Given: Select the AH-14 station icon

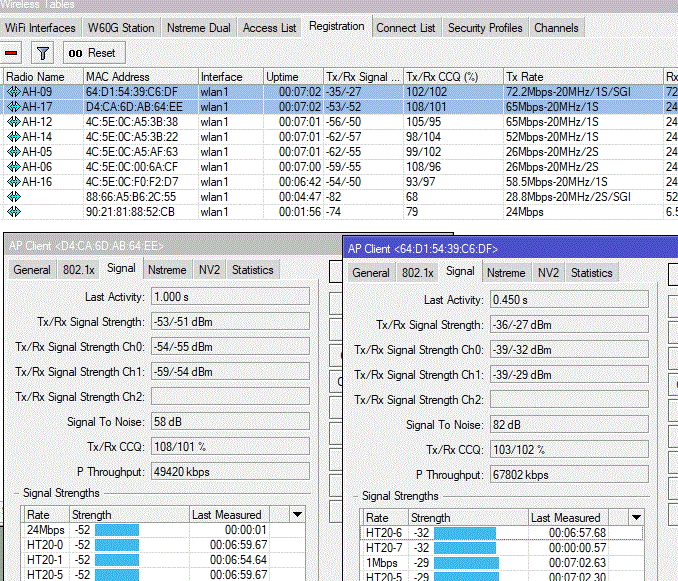Looking at the screenshot, I should coord(14,137).
